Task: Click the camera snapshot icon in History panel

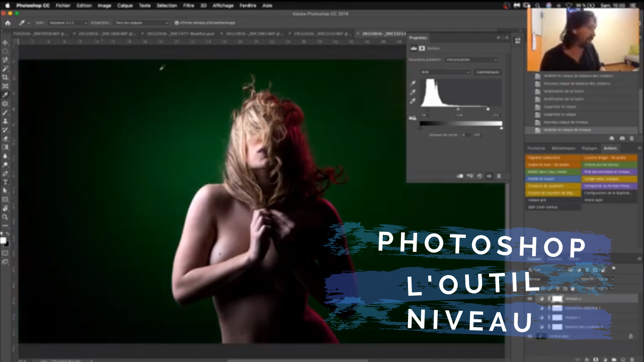Action: point(622,138)
